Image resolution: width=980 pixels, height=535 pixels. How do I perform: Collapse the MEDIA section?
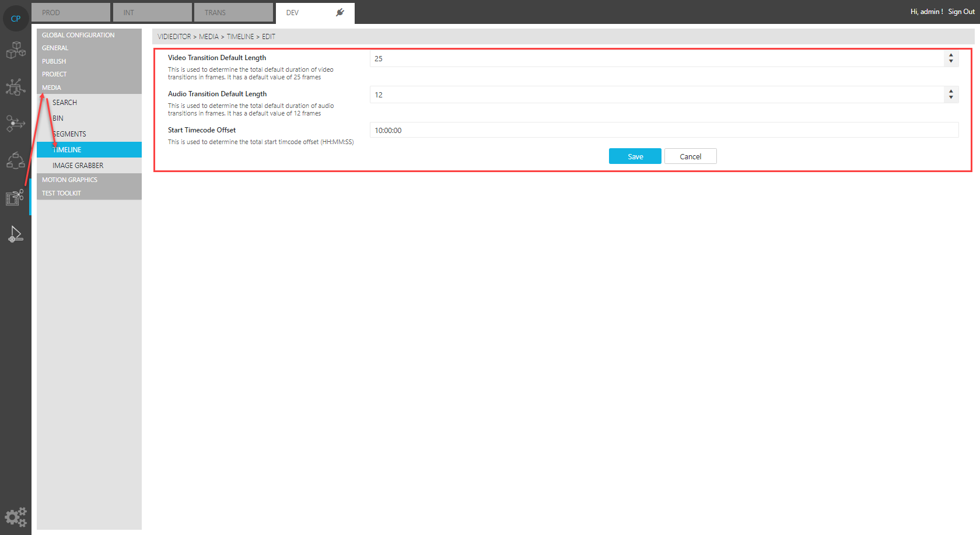tap(51, 88)
